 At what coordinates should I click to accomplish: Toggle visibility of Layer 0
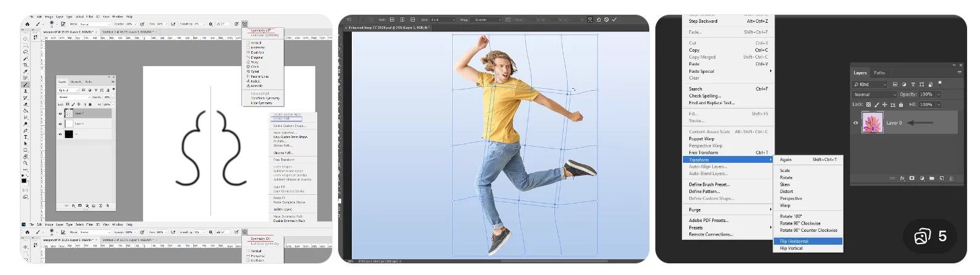pos(855,123)
